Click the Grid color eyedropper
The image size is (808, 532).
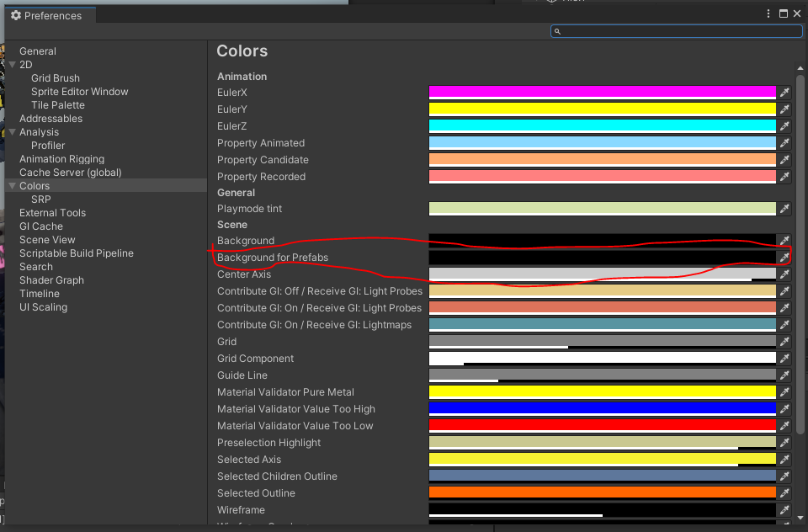785,342
